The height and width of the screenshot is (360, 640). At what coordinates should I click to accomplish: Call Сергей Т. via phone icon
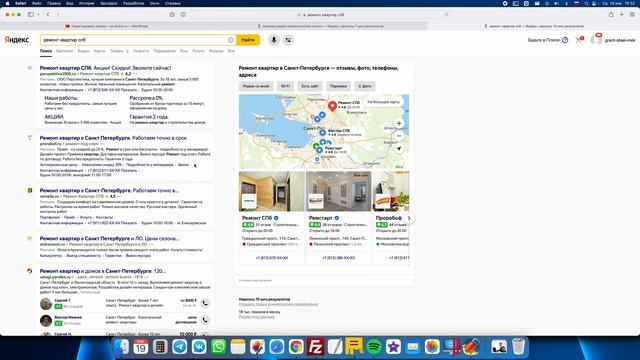[x=205, y=303]
